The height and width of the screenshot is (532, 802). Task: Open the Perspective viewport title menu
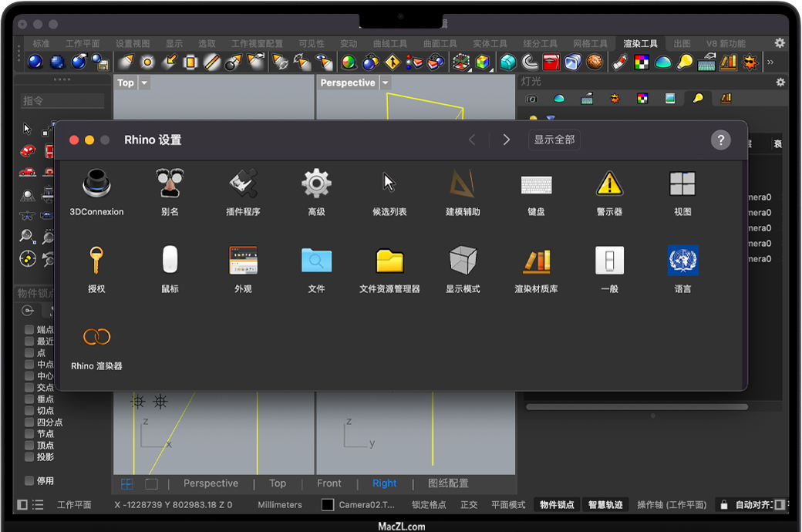pos(348,83)
